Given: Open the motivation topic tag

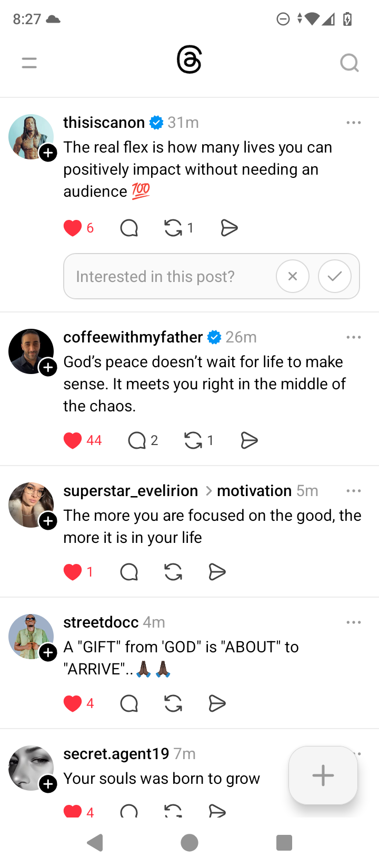Looking at the screenshot, I should 254,491.
